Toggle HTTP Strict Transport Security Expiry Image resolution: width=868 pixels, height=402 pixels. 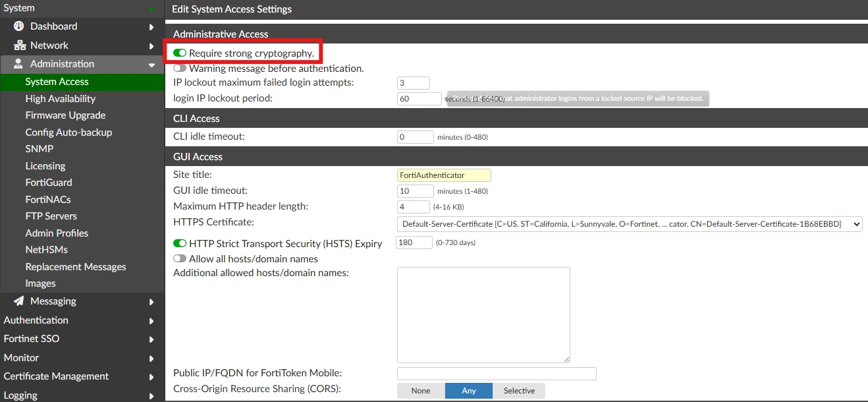[180, 243]
